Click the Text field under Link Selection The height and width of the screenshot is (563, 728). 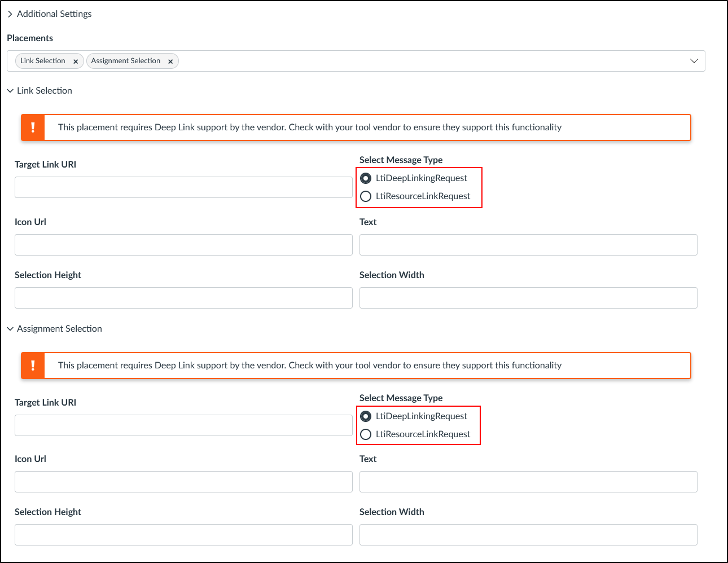pos(528,245)
